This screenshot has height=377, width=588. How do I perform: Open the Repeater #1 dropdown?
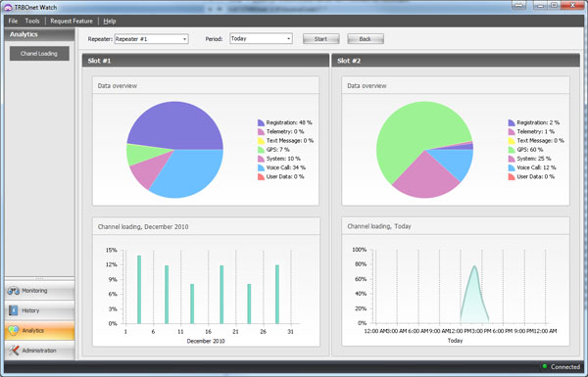[151, 39]
